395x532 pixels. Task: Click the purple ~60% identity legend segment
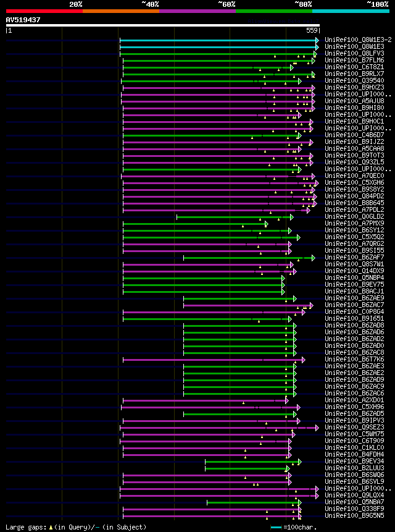(x=197, y=11)
